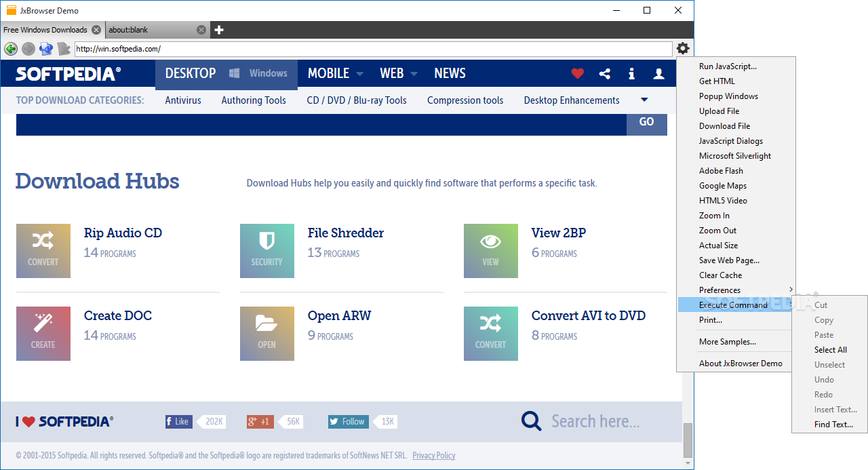Viewport: 868px width, 470px height.
Task: Switch to Free Windows Downloads tab
Action: point(45,30)
